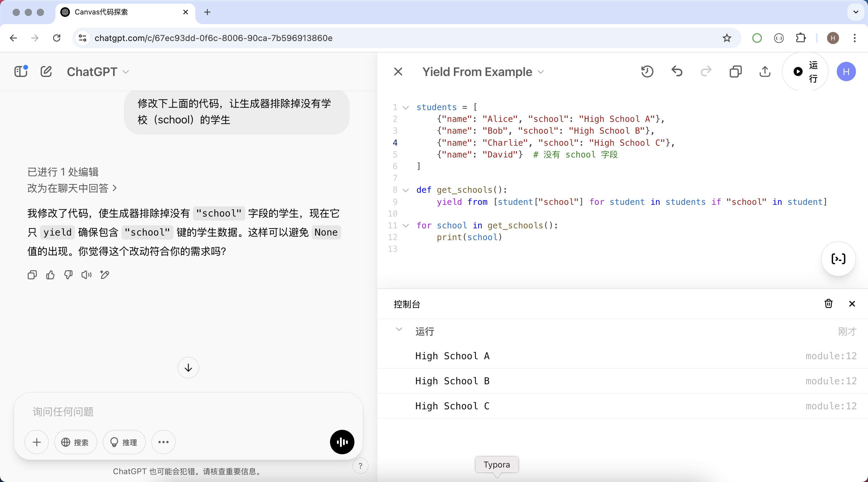Click the 运行 run code button

pos(805,71)
